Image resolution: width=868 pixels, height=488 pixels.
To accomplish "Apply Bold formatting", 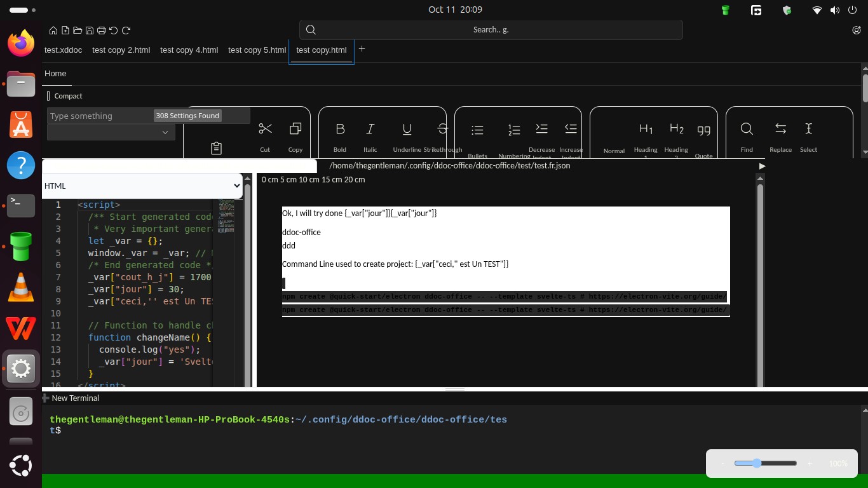I will click(340, 130).
